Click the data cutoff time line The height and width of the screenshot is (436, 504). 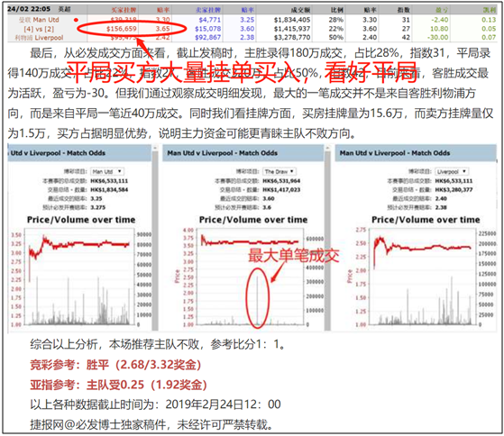pos(156,404)
